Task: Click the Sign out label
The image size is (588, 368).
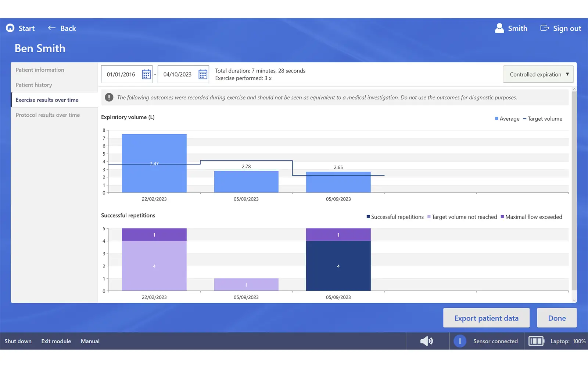Action: (x=567, y=28)
